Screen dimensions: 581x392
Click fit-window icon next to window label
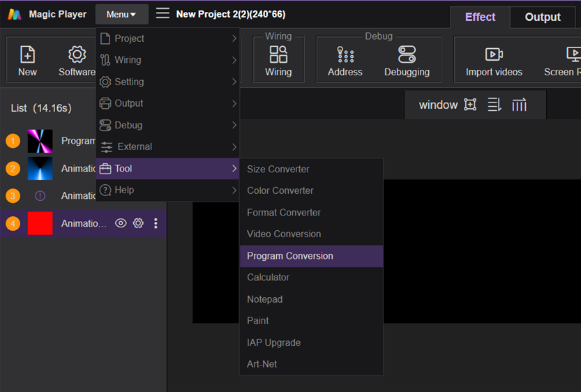click(x=470, y=105)
